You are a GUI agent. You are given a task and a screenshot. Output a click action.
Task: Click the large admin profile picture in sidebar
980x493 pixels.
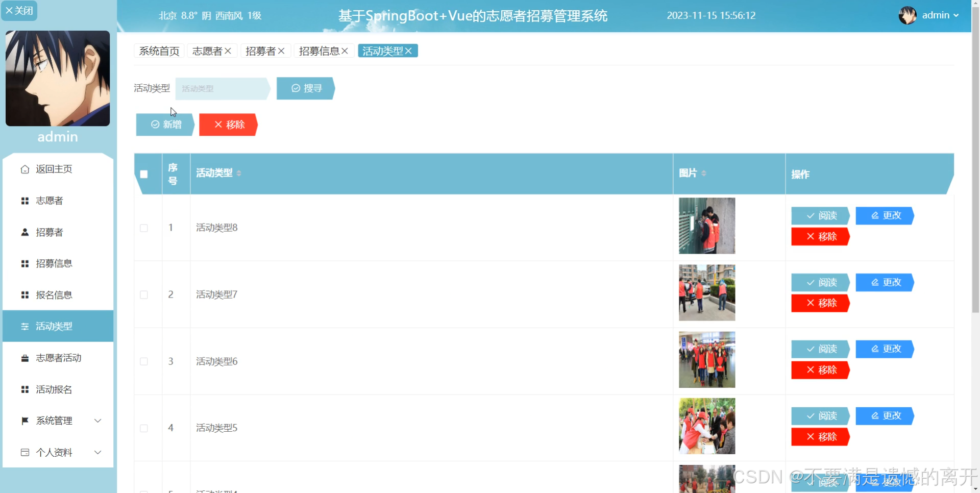coord(58,78)
